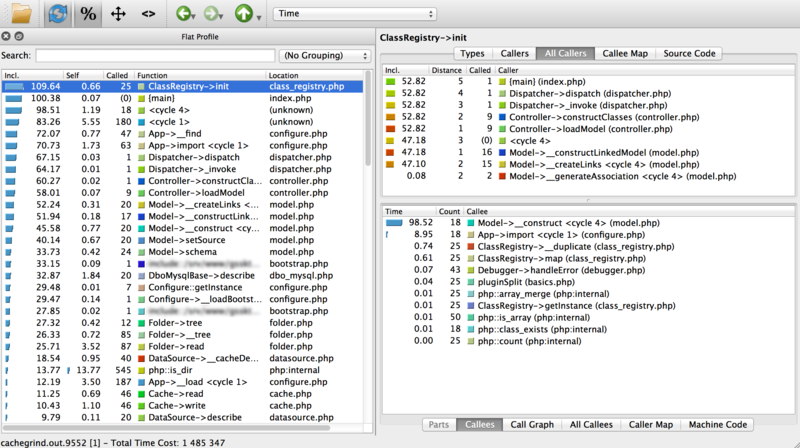
Task: Open a profile file with the folder icon
Action: pyautogui.click(x=21, y=13)
